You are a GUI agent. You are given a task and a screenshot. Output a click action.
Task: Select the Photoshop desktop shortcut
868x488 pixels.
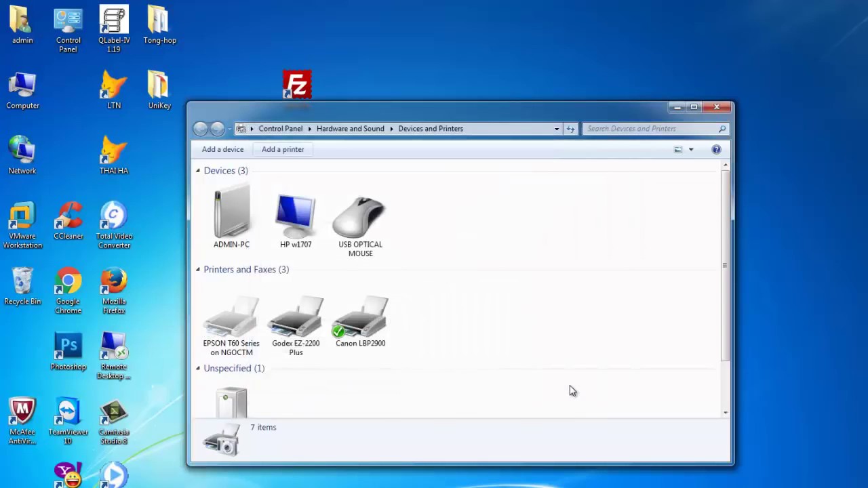coord(68,352)
